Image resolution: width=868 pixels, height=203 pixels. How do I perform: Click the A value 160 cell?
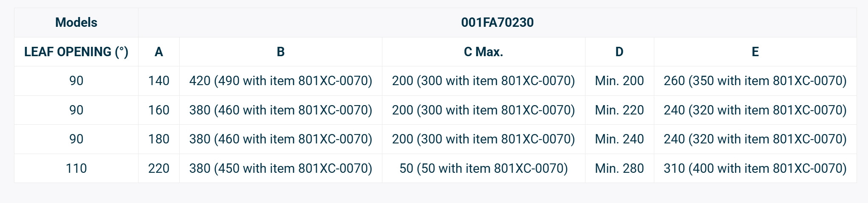coord(158,110)
